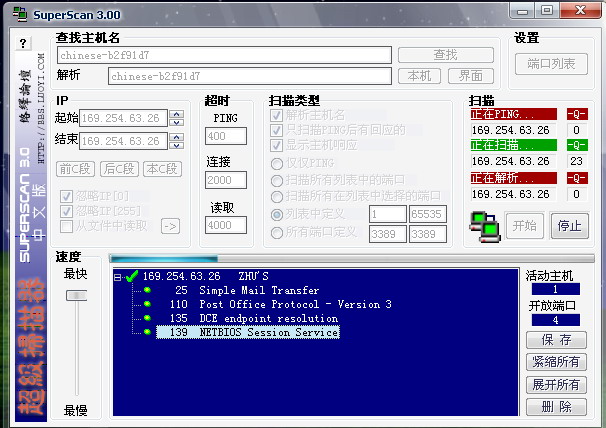Click the port range start field 1
The width and height of the screenshot is (606, 428).
click(388, 214)
